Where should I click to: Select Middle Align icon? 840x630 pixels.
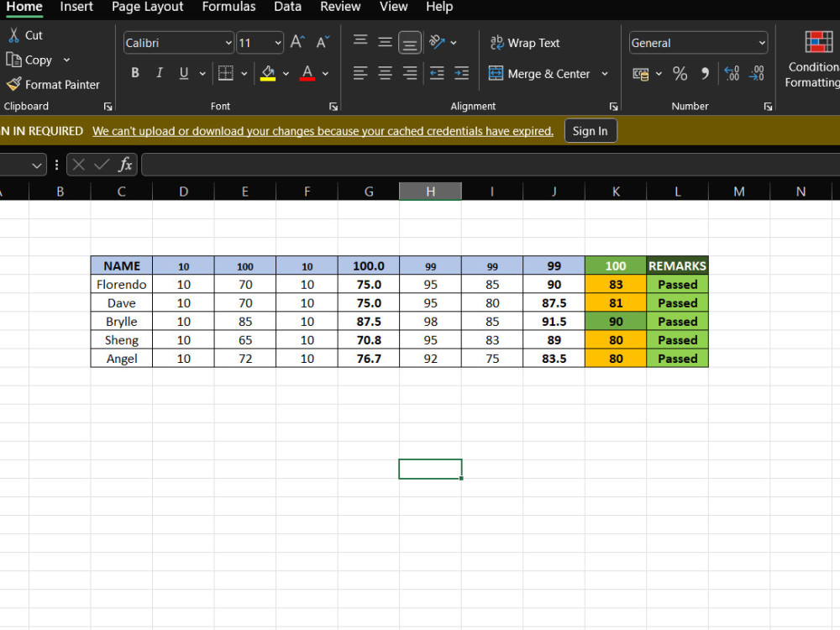385,41
